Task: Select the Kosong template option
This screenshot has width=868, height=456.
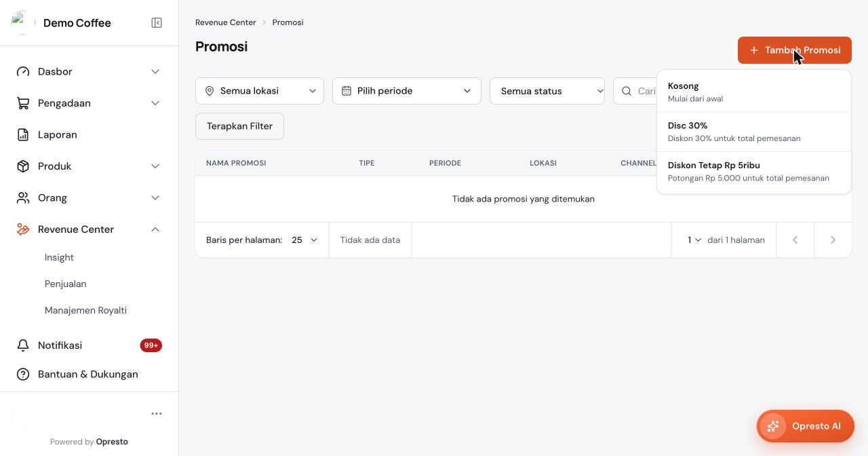Action: 754,92
